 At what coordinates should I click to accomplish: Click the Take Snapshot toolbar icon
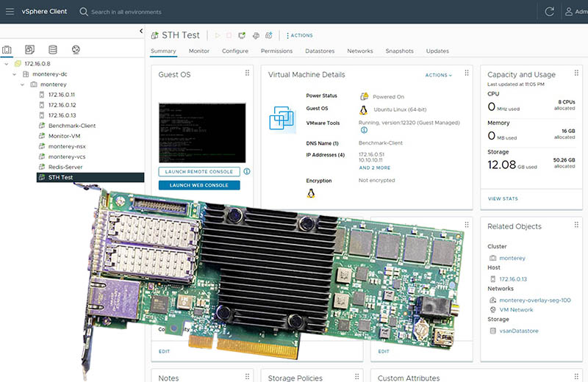(x=269, y=35)
